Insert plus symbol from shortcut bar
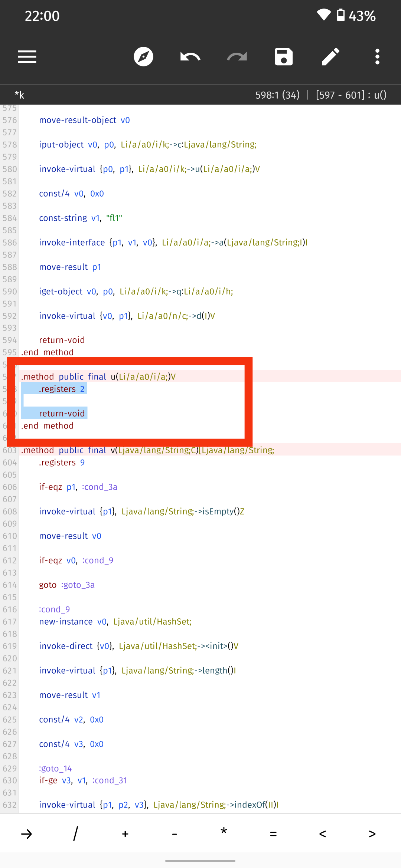The width and height of the screenshot is (401, 868). (125, 834)
